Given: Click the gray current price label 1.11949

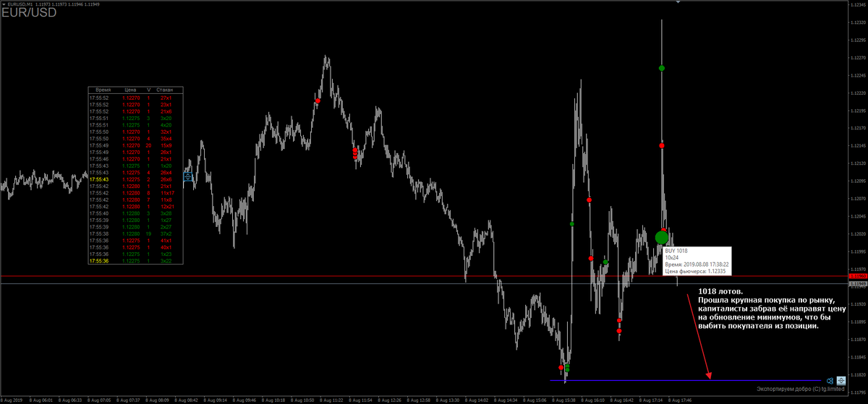Looking at the screenshot, I should [x=857, y=284].
